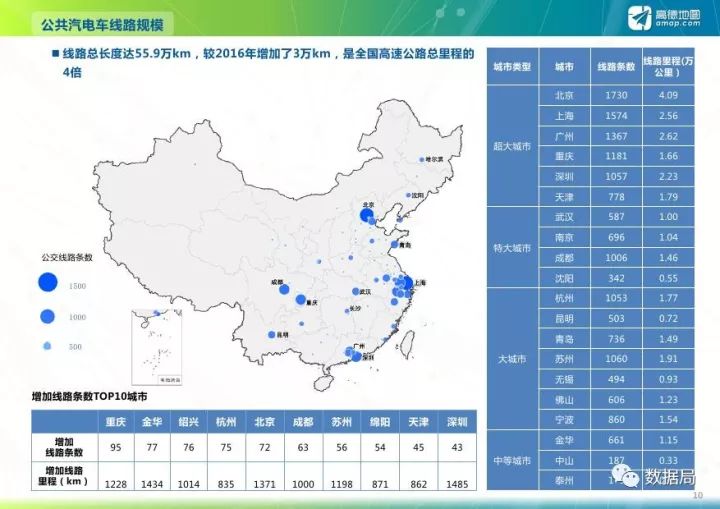Click the 城市类型 table header
Image resolution: width=720 pixels, height=509 pixels.
coord(512,67)
